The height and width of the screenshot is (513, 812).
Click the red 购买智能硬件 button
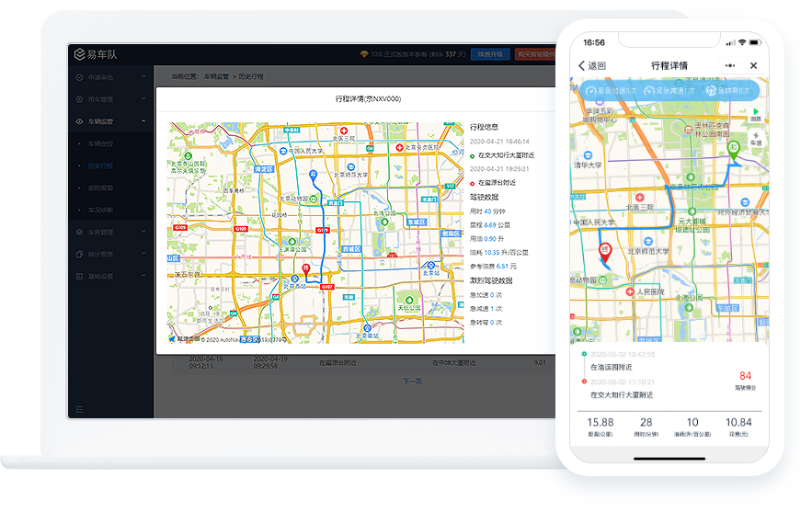(x=535, y=54)
